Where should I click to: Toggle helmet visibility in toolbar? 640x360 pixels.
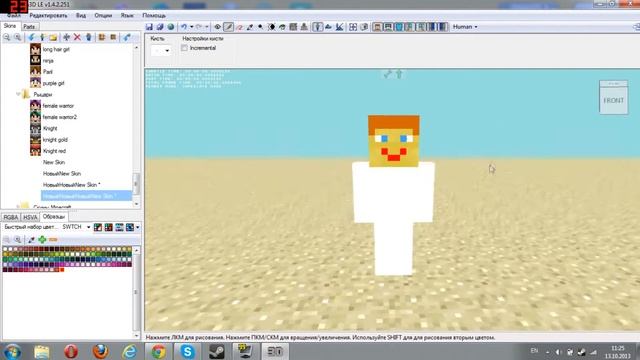388,27
